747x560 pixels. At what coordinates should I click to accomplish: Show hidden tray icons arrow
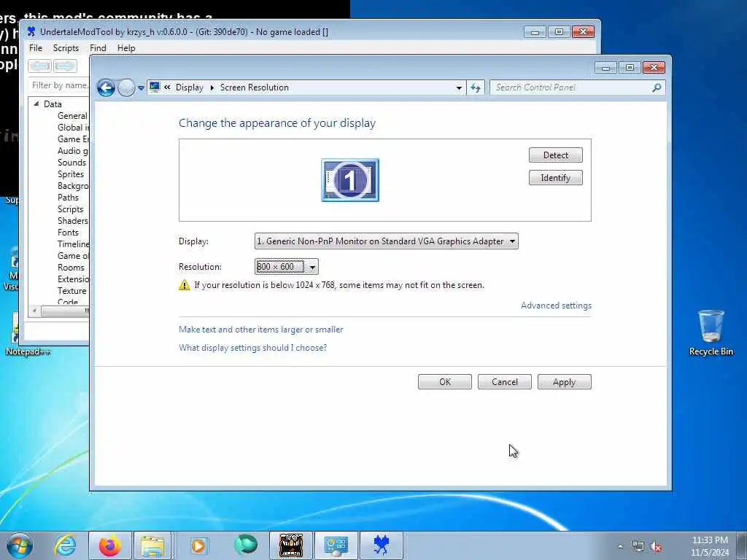pos(620,546)
